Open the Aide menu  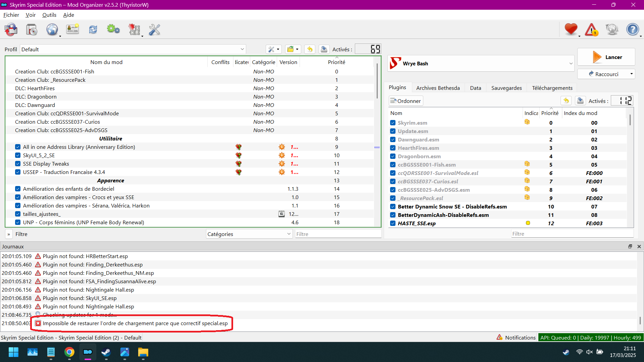[68, 15]
